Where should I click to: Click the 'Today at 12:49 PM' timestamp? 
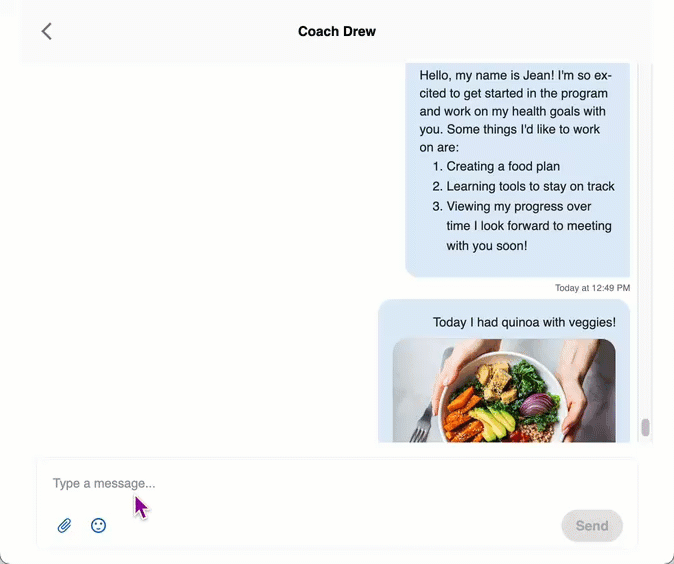coord(592,288)
